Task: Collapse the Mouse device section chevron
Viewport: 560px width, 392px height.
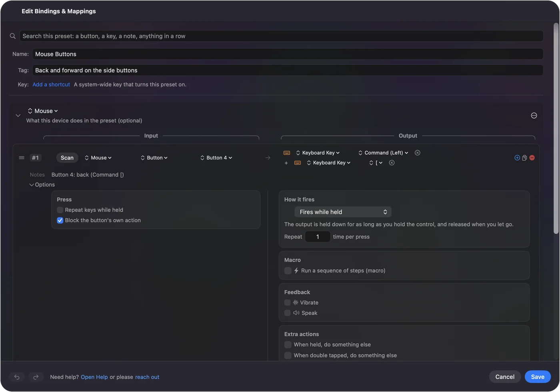Action: [x=18, y=115]
